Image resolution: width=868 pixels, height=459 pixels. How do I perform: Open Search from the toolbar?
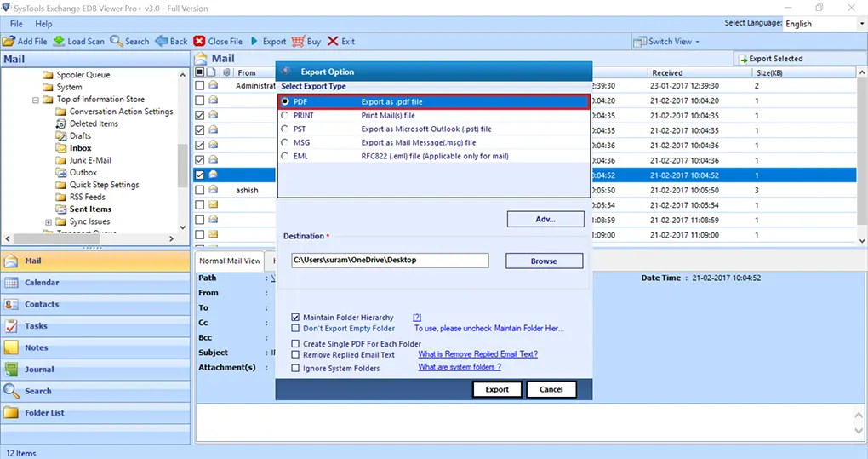click(117, 41)
